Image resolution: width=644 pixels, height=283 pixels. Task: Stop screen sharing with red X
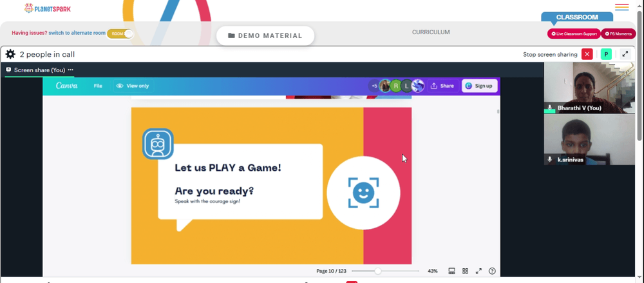[x=587, y=54]
